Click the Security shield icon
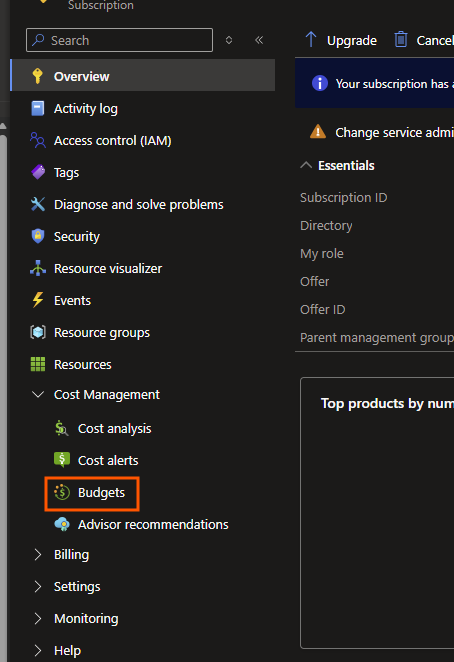Viewport: 454px width, 662px height. [x=38, y=236]
